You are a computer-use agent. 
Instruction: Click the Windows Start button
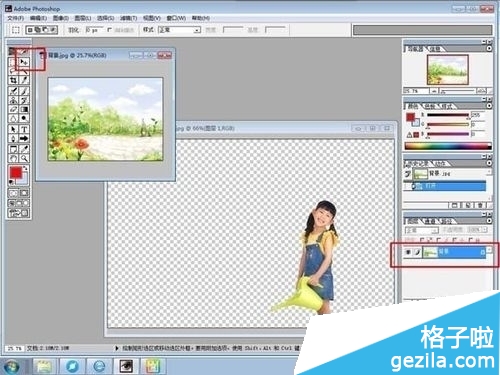click(x=11, y=366)
